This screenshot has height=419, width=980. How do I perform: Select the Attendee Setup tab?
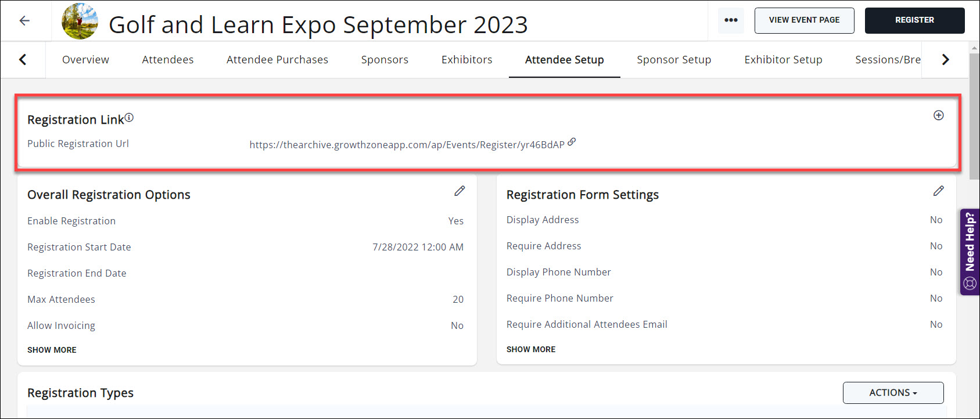pyautogui.click(x=565, y=60)
